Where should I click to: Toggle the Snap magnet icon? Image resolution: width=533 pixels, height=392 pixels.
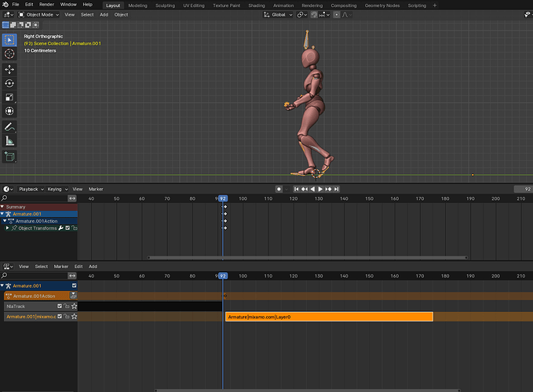pos(314,15)
